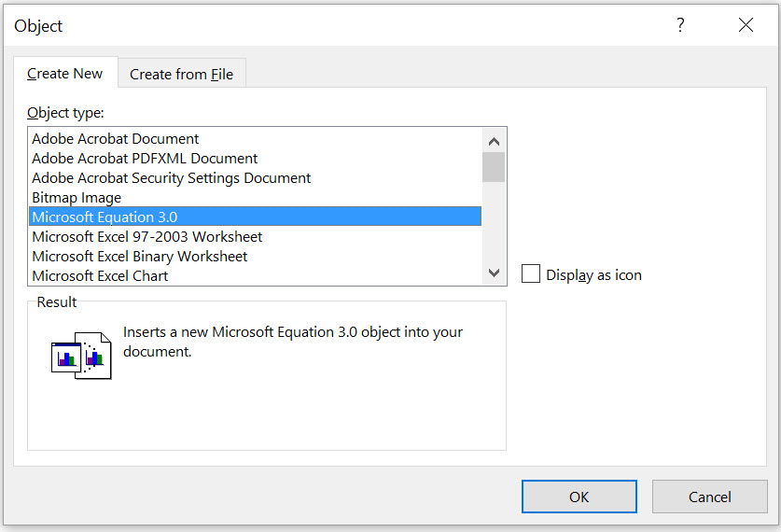Pick Adobe Acrobat Security Settings Document
781x532 pixels.
(x=255, y=178)
